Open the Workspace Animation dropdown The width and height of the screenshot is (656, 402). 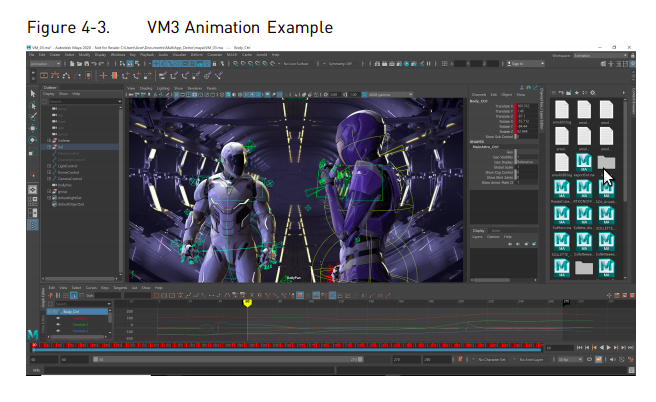pyautogui.click(x=600, y=55)
